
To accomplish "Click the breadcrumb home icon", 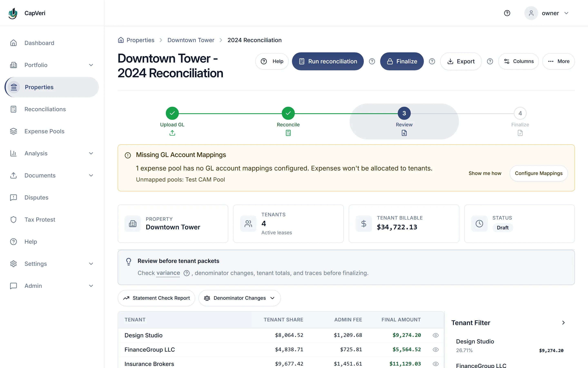I will [x=121, y=40].
